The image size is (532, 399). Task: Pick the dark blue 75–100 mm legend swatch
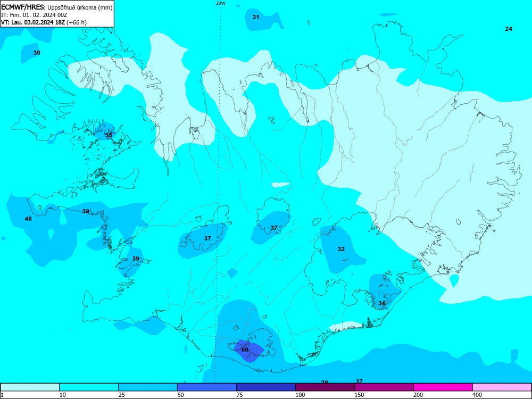coord(266,387)
